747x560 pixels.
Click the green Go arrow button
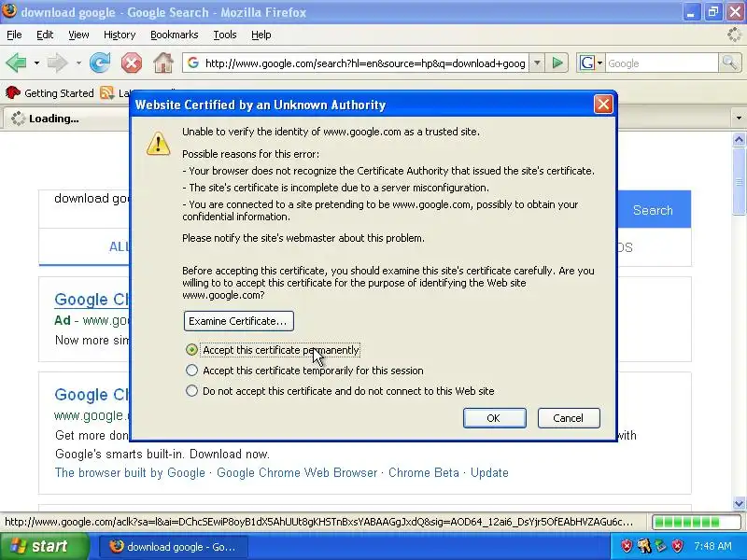coord(557,63)
